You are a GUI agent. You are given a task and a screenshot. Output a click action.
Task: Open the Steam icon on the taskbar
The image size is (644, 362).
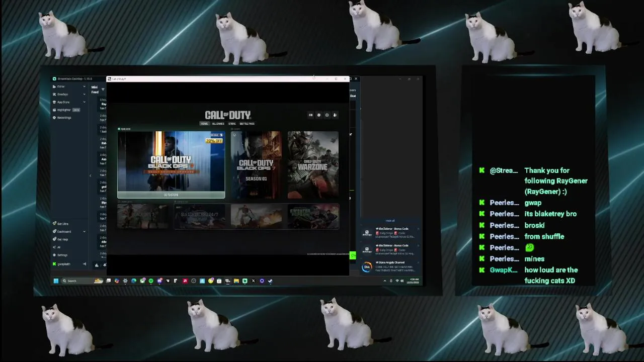[x=270, y=281]
